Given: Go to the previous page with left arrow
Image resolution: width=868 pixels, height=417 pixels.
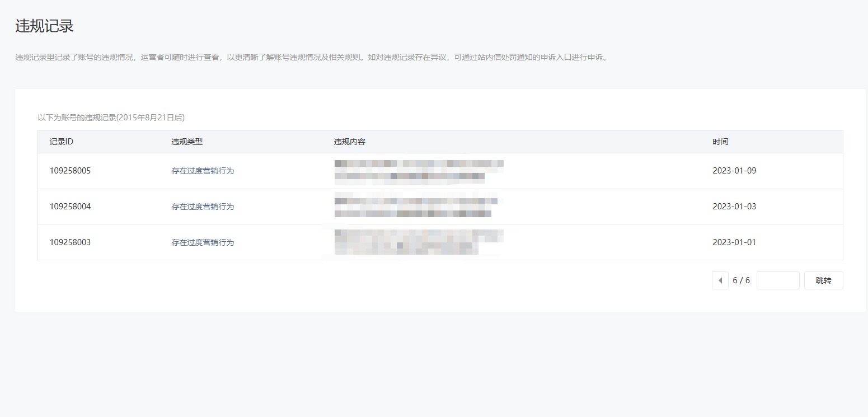Looking at the screenshot, I should coord(720,280).
